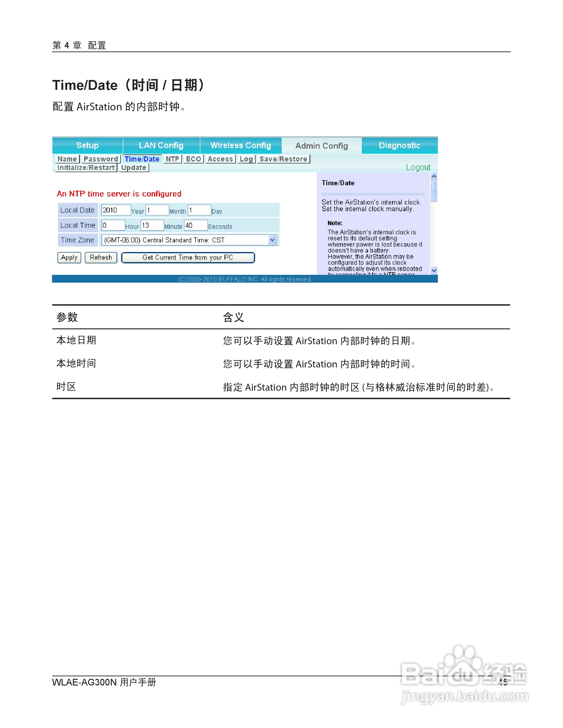Viewport: 563px width, 728px height.
Task: Open the Password settings tab
Action: [x=101, y=159]
